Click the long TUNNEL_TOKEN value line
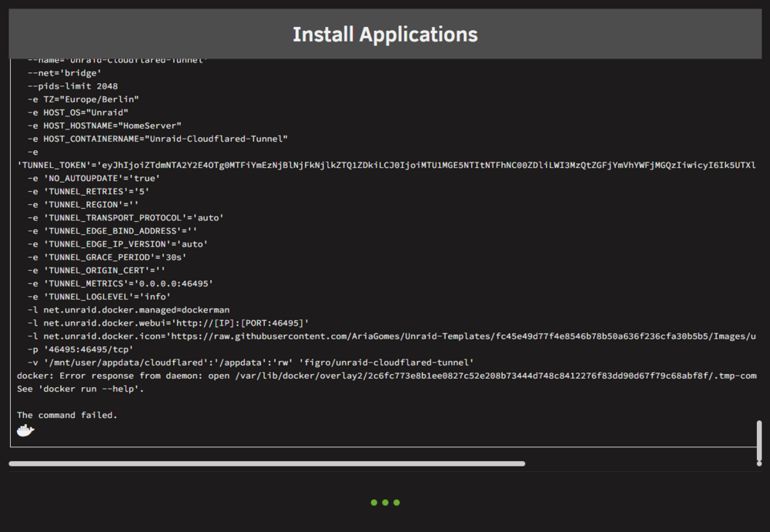This screenshot has height=532, width=770. click(x=387, y=165)
